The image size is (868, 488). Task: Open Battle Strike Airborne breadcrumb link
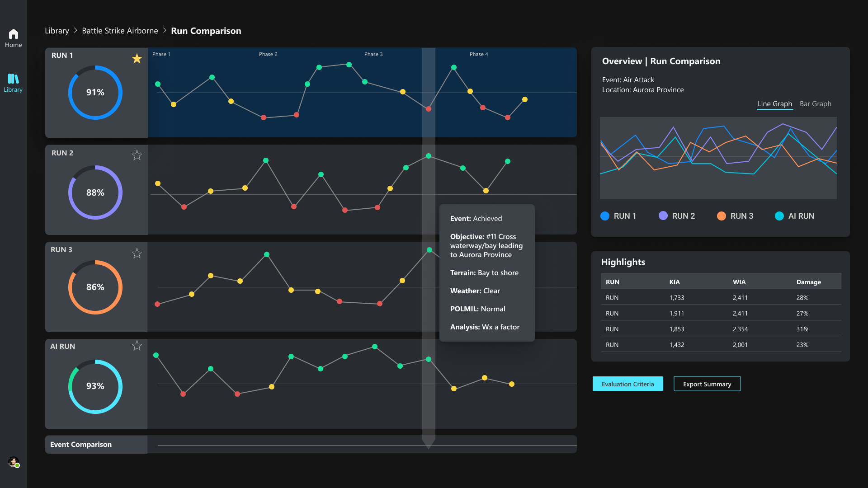[x=120, y=31]
